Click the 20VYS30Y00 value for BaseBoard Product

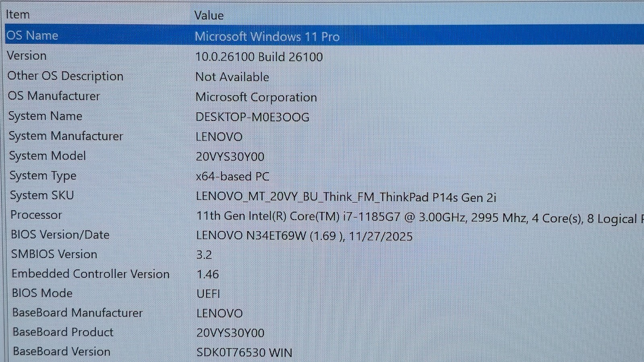tap(230, 333)
